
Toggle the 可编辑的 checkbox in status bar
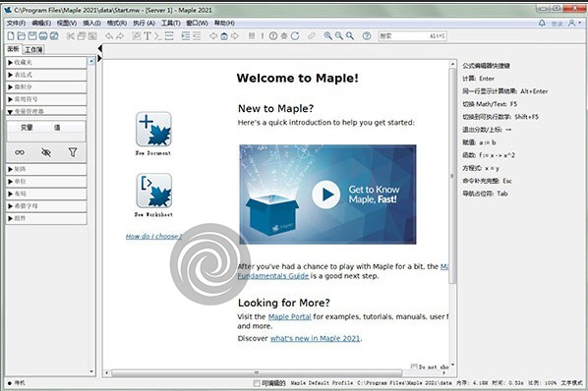[x=257, y=383]
